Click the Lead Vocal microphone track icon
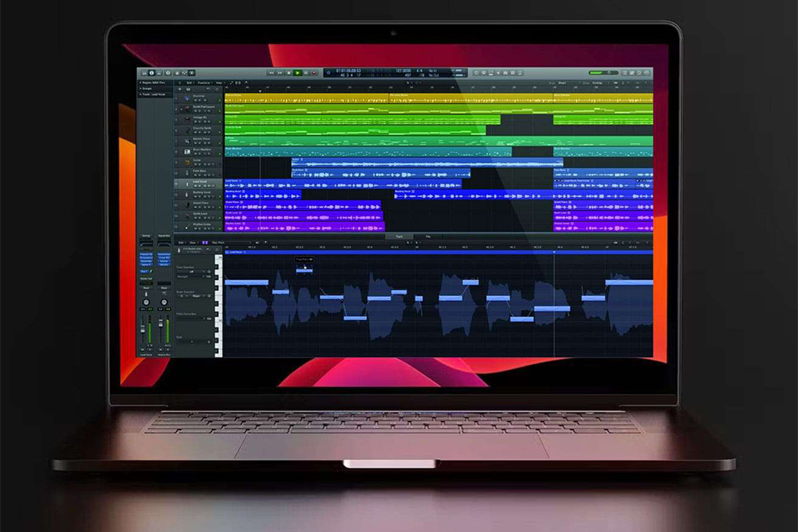Image resolution: width=798 pixels, height=532 pixels. 187,183
